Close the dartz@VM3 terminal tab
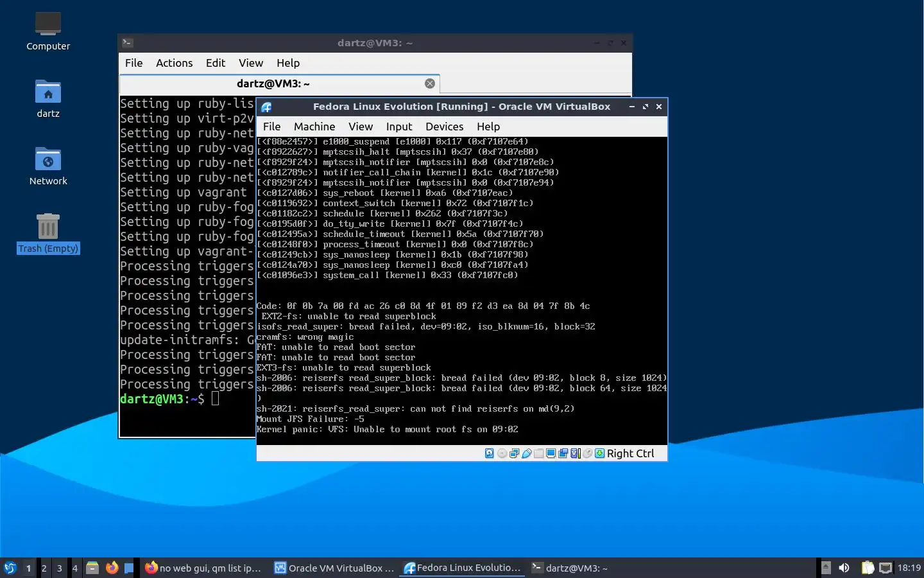Viewport: 924px width, 578px height. tap(430, 83)
